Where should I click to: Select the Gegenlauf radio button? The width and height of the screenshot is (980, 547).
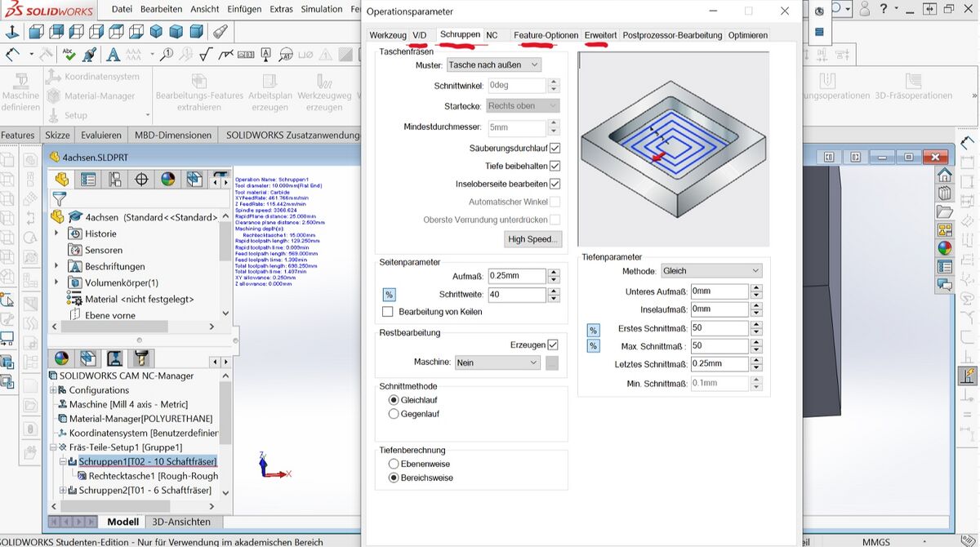click(x=394, y=414)
